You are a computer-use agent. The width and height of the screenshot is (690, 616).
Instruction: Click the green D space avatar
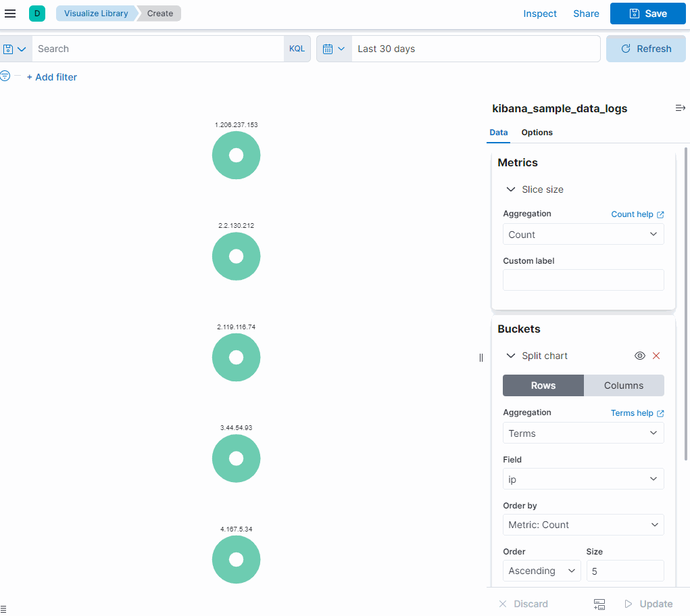pyautogui.click(x=37, y=14)
